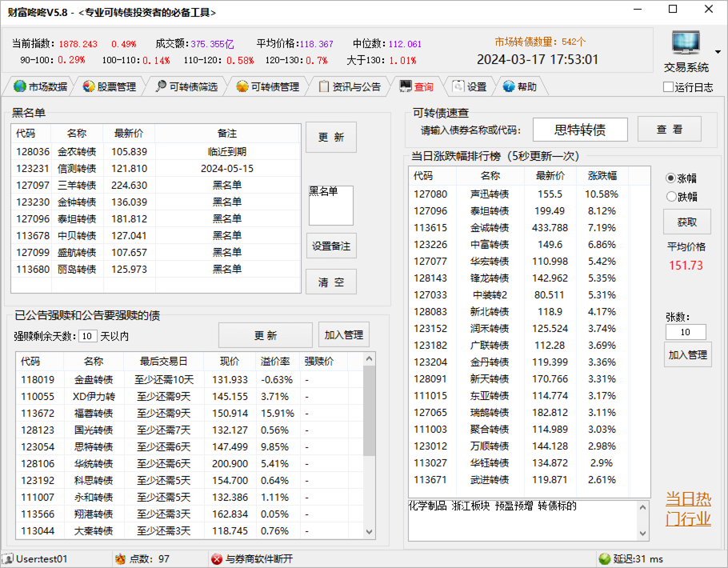Sort 黑名单 table by 最新价 column header
The image size is (728, 568).
point(129,134)
